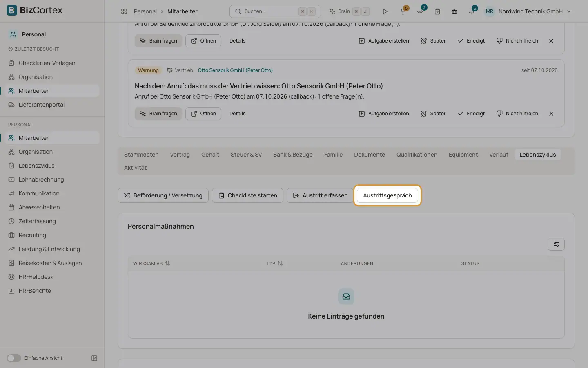
Task: Click Nicht hilfreich on Otto Sensorik card
Action: (x=517, y=114)
